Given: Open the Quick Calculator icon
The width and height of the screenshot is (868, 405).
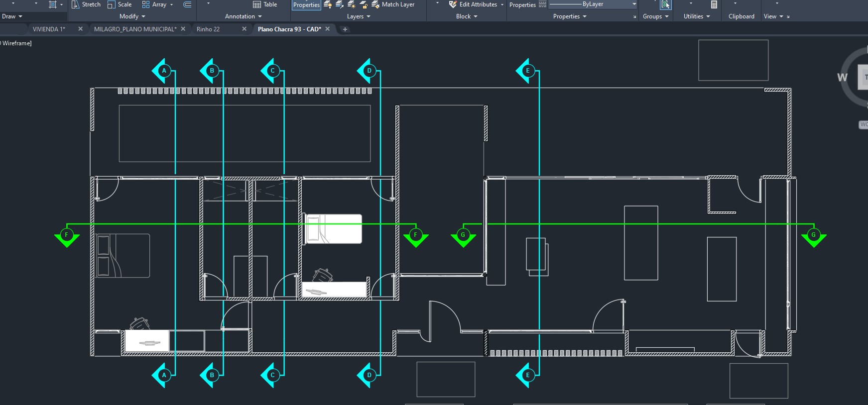Looking at the screenshot, I should coord(714,4).
